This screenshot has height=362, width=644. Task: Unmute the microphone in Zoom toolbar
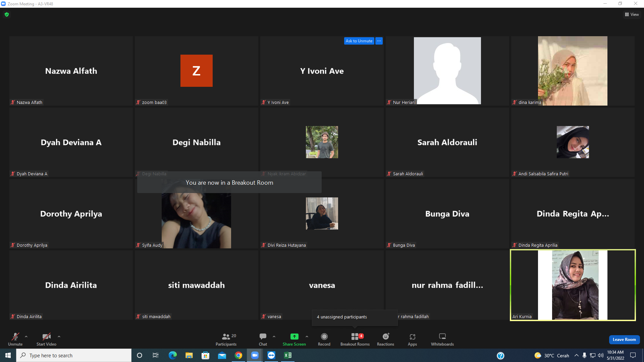point(15,339)
